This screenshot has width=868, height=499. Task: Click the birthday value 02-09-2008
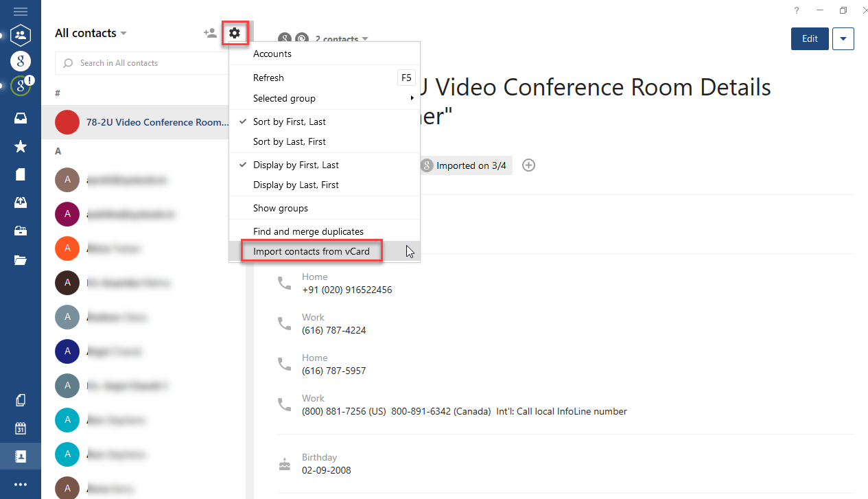click(x=327, y=470)
